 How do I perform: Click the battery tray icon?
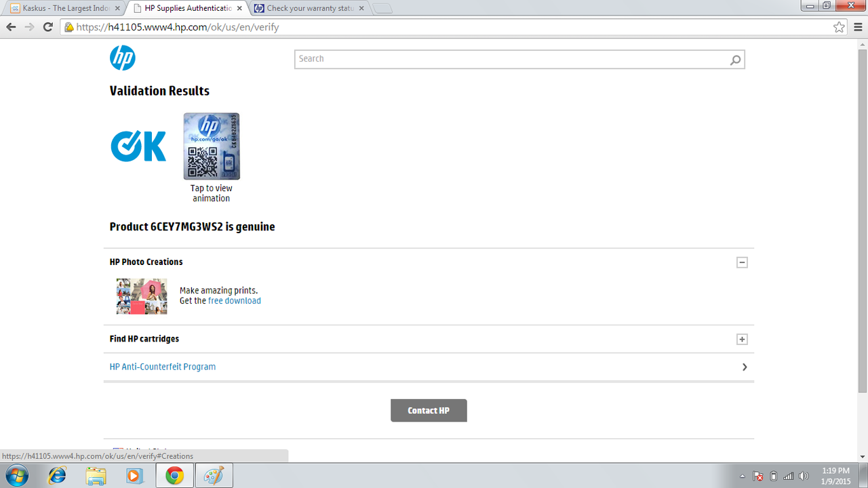click(x=774, y=476)
